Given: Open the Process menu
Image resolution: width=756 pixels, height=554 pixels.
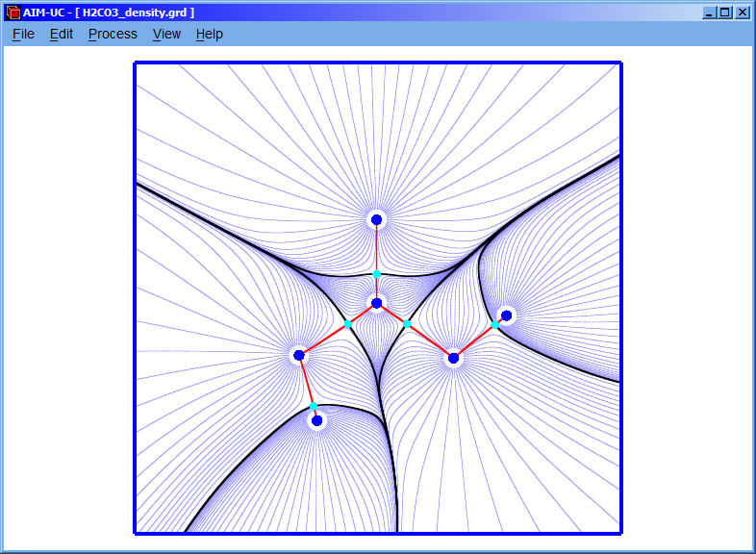Looking at the screenshot, I should coord(113,34).
